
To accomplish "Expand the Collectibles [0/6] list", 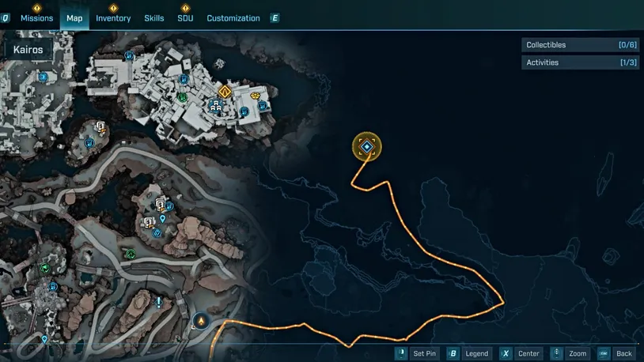I will pos(581,45).
